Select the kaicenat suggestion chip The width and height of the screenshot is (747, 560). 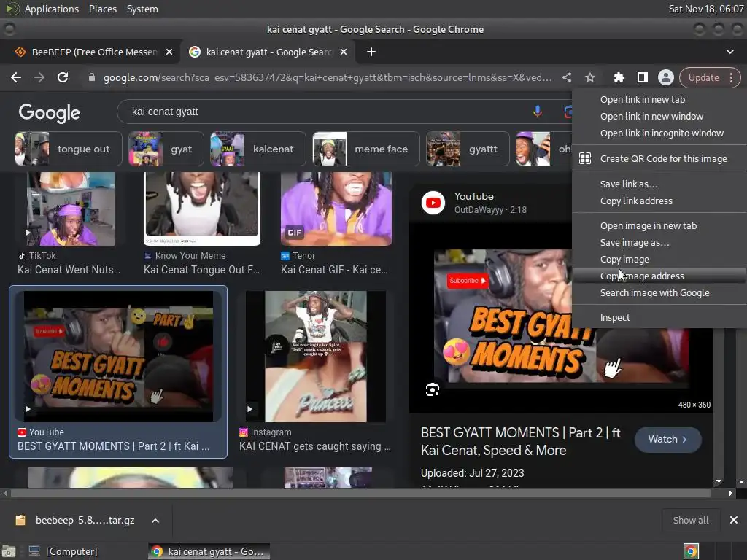click(x=258, y=149)
